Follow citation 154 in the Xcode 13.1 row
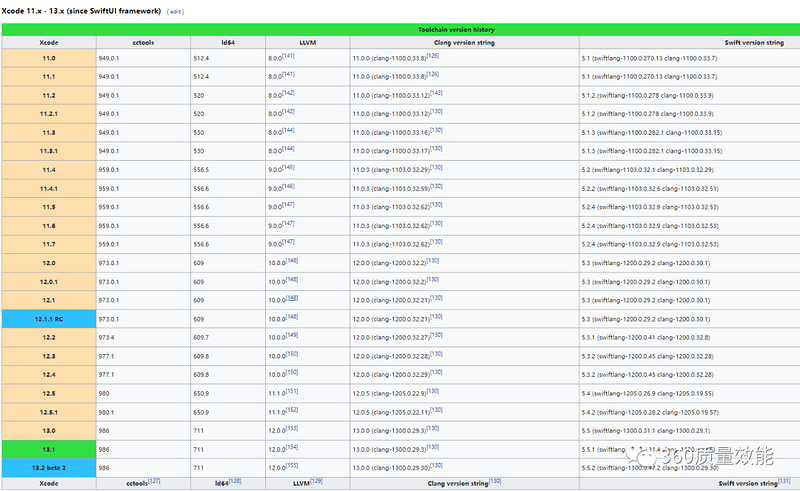Viewport: 800px width, 491px height. tap(291, 447)
